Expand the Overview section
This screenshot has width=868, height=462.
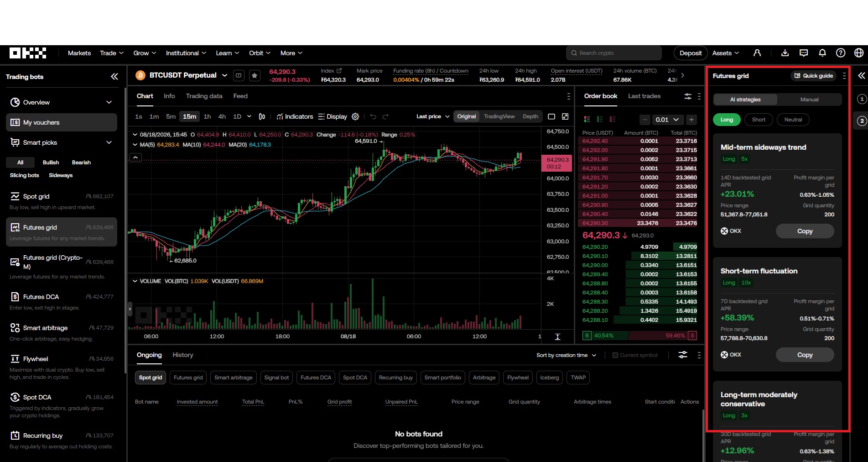coord(62,102)
